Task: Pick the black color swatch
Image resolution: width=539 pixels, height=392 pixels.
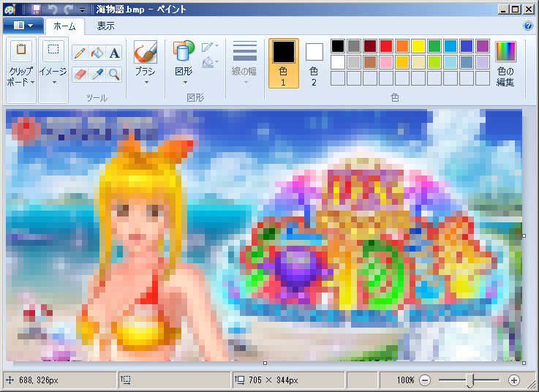Action: [x=338, y=46]
